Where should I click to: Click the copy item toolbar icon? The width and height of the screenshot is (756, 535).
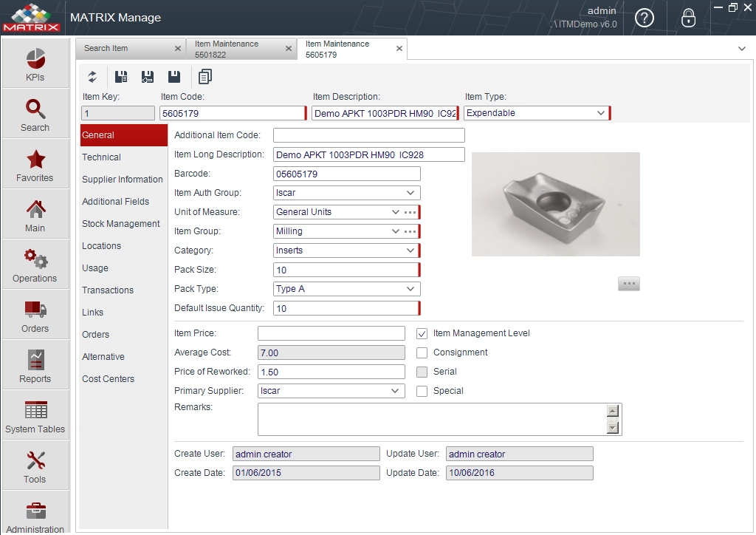click(205, 77)
